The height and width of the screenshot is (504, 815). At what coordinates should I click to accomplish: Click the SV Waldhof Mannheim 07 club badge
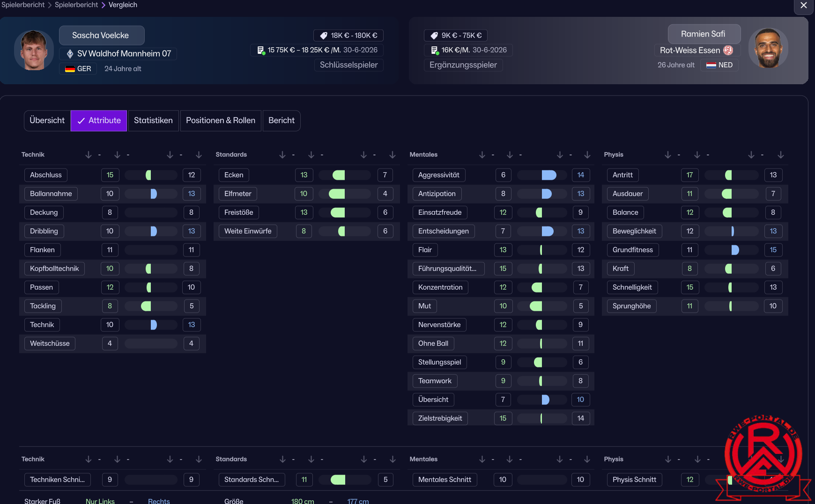click(70, 54)
